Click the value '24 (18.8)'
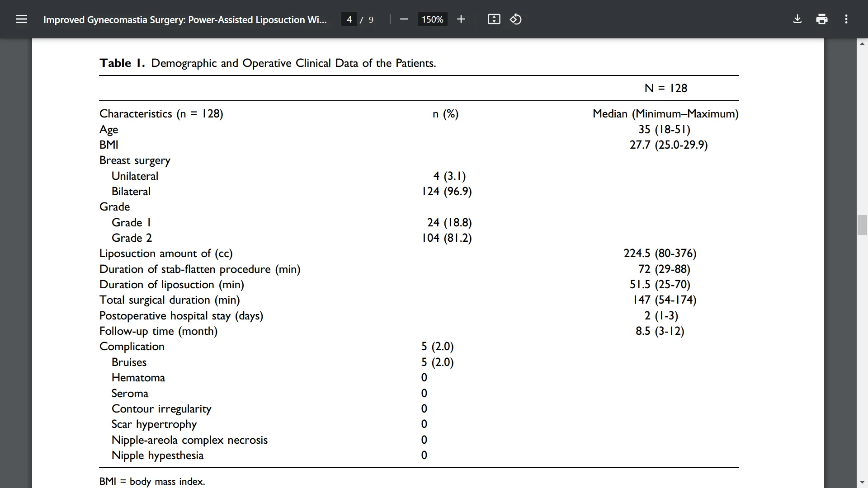The image size is (868, 488). pyautogui.click(x=449, y=222)
